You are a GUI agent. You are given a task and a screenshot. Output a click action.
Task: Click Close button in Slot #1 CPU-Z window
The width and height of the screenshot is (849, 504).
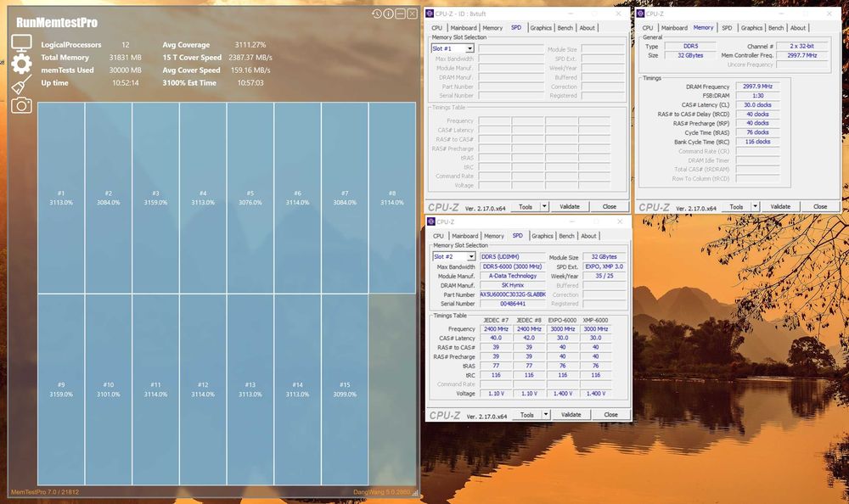pos(609,206)
